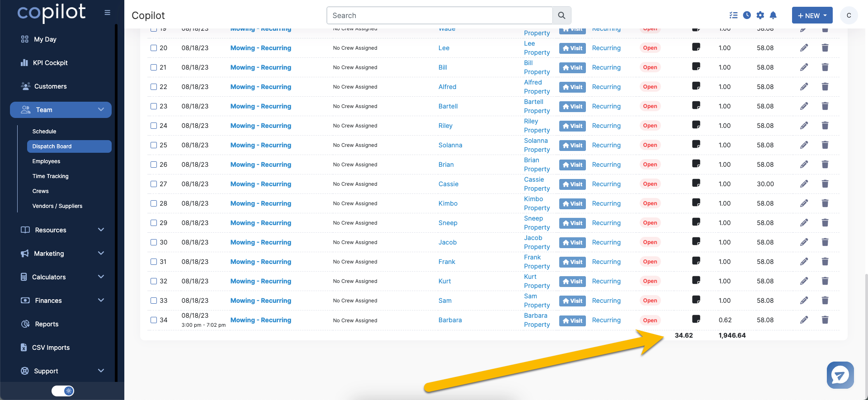
Task: Open the note icon for Kurt row
Action: tap(696, 280)
